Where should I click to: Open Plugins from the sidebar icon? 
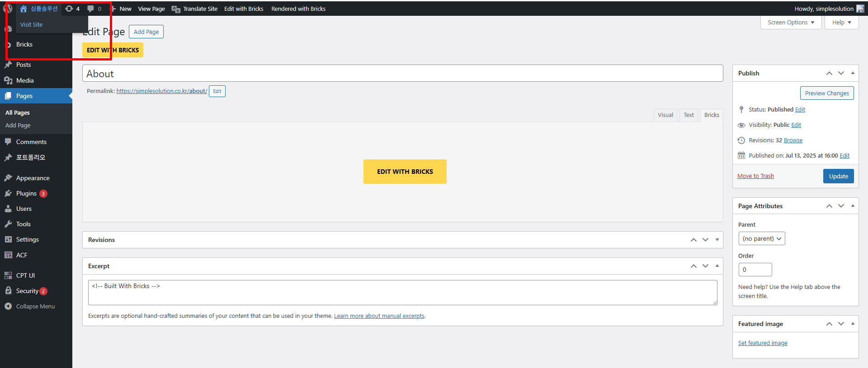point(8,193)
